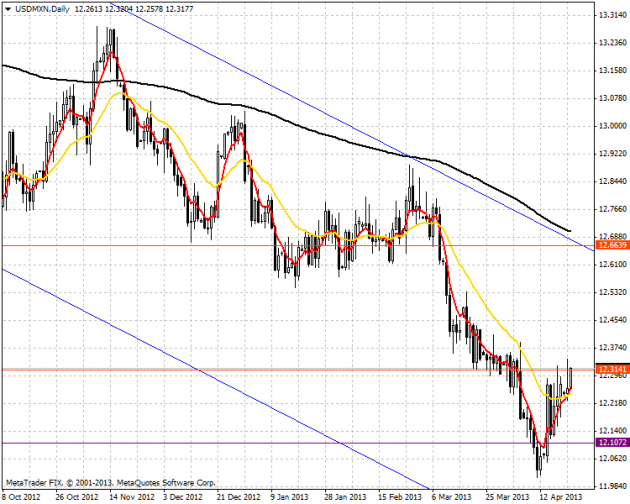Click the lower blue channel trendline

point(200,368)
